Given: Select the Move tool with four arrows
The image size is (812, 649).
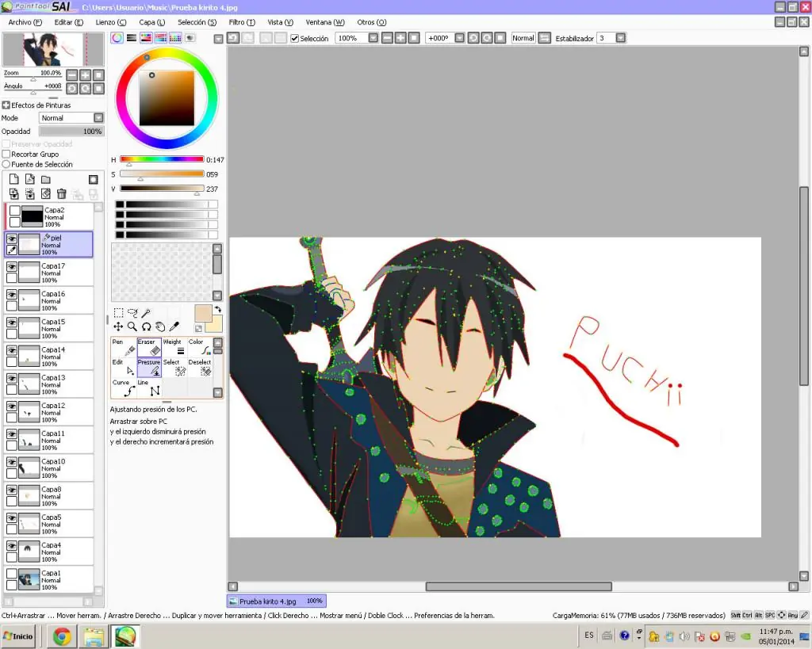Looking at the screenshot, I should point(118,326).
